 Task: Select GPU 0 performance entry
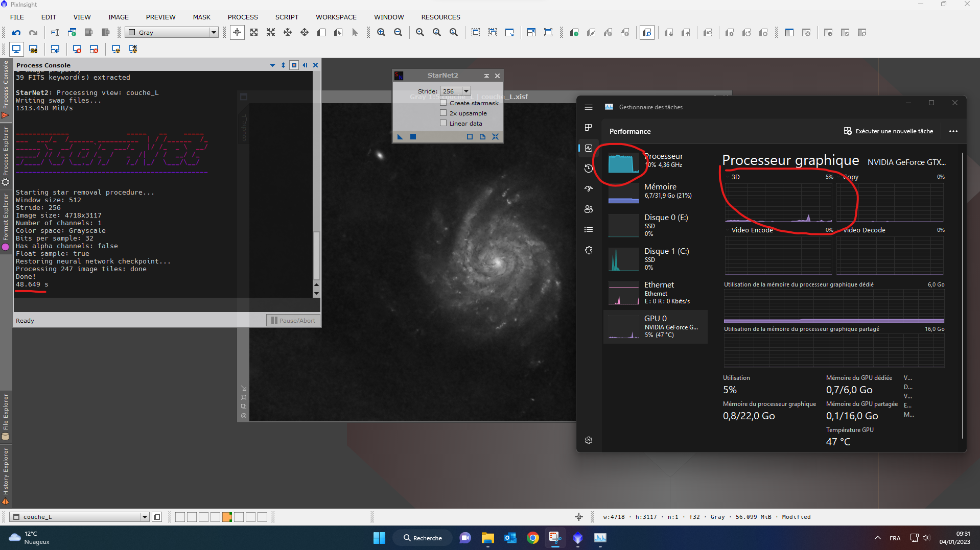[656, 326]
